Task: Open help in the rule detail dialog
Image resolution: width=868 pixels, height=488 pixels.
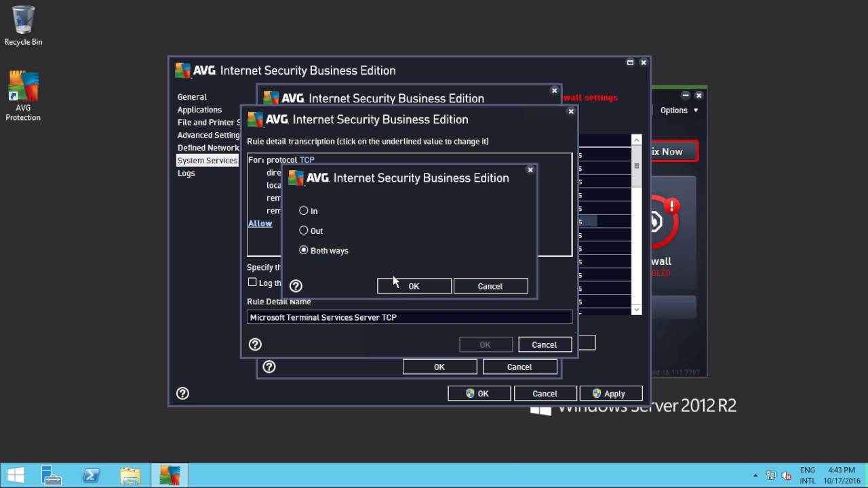Action: coord(255,344)
